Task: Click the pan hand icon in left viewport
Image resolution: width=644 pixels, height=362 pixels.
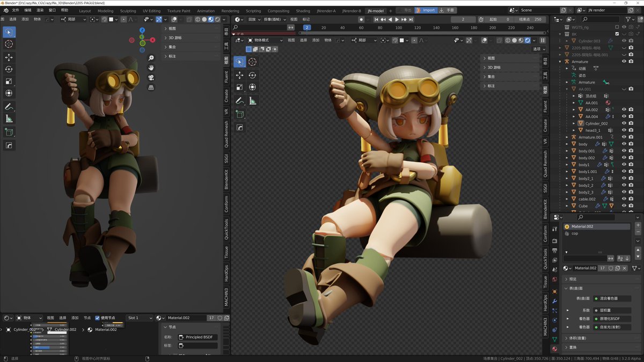Action: 151,68
